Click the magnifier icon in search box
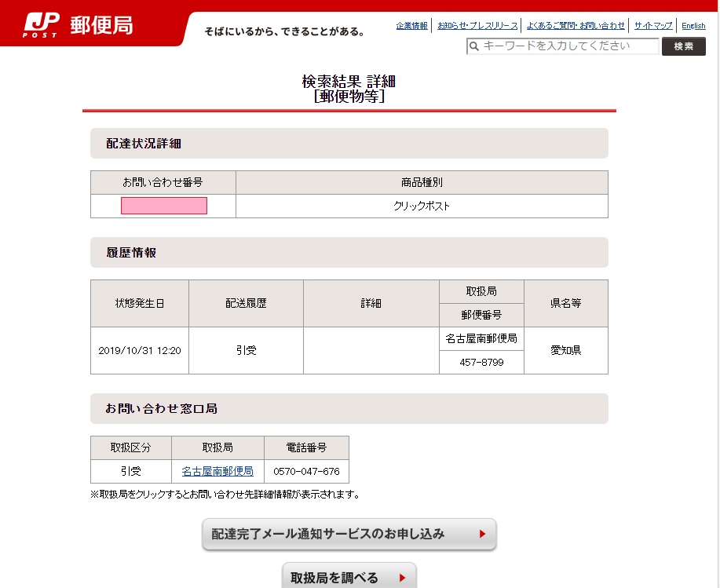This screenshot has height=588, width=720. pos(474,46)
